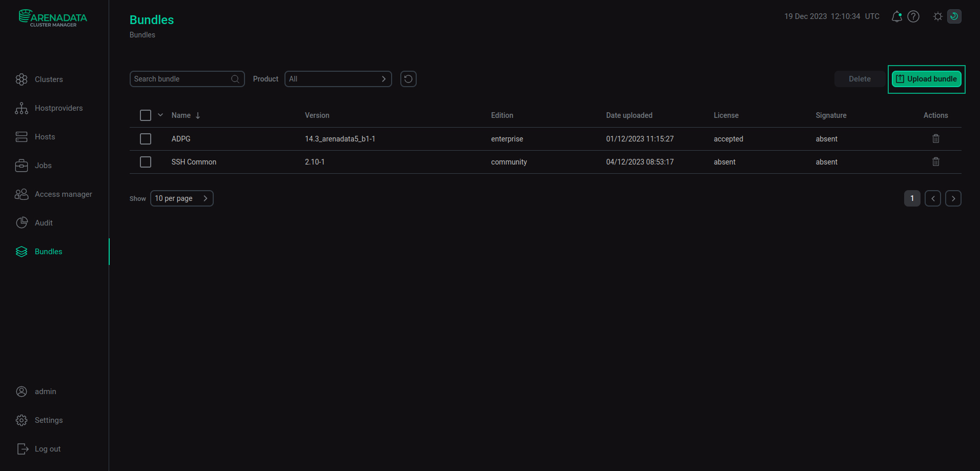980x471 pixels.
Task: Click the Version column header
Action: pos(317,115)
